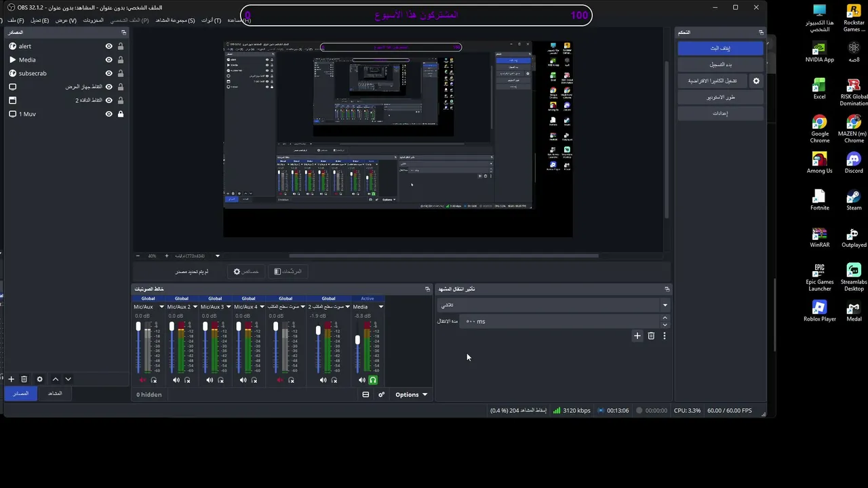
Task: Open the View (V) menu
Action: [66, 20]
